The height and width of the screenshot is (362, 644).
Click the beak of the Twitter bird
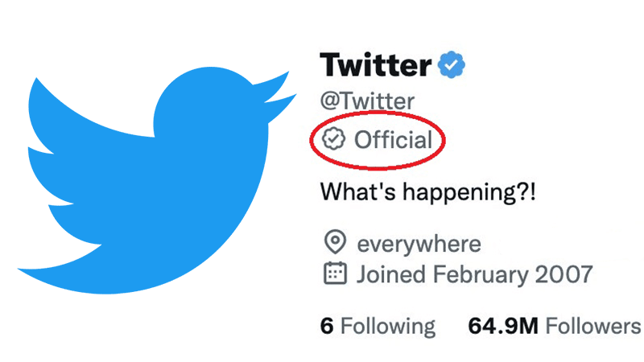point(278,88)
